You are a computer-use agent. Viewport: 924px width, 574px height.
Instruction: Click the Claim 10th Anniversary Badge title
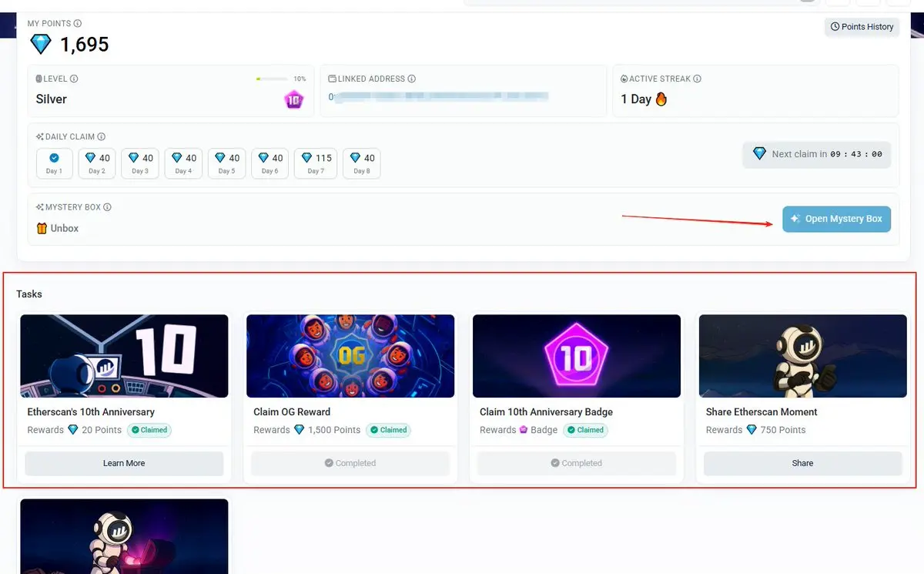(x=546, y=412)
